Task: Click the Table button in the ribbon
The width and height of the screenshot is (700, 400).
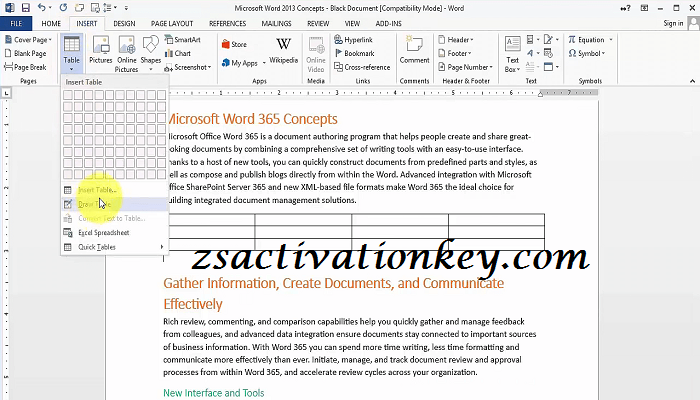Action: (71, 54)
